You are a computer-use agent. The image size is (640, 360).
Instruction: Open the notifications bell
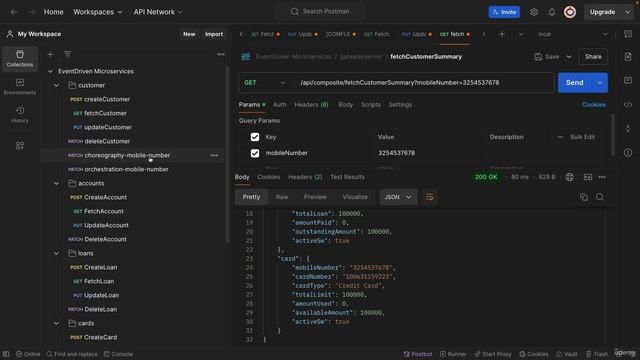tap(551, 12)
